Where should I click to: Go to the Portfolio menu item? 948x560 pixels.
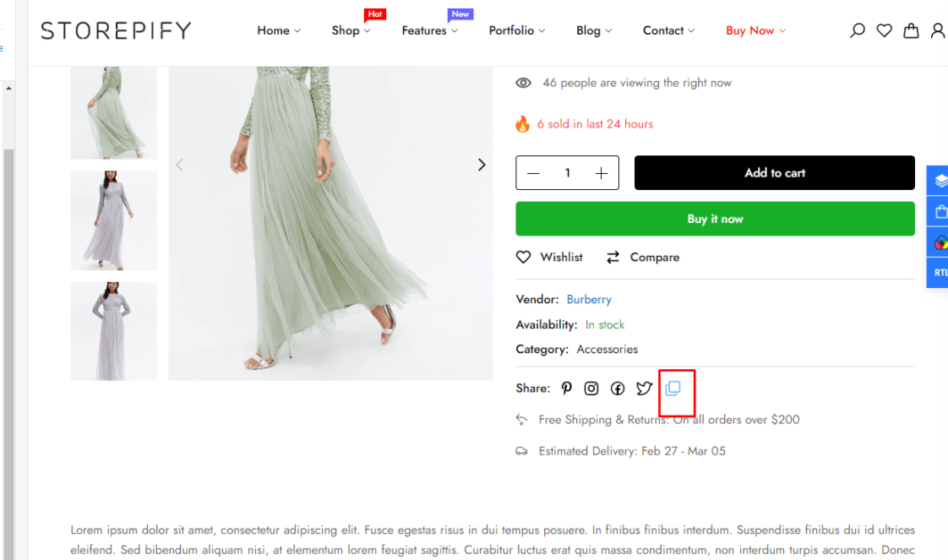click(x=512, y=30)
